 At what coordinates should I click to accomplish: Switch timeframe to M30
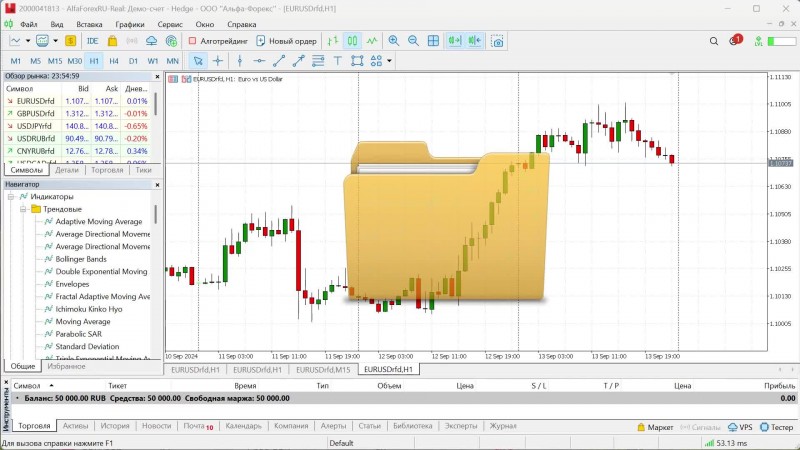[74, 61]
